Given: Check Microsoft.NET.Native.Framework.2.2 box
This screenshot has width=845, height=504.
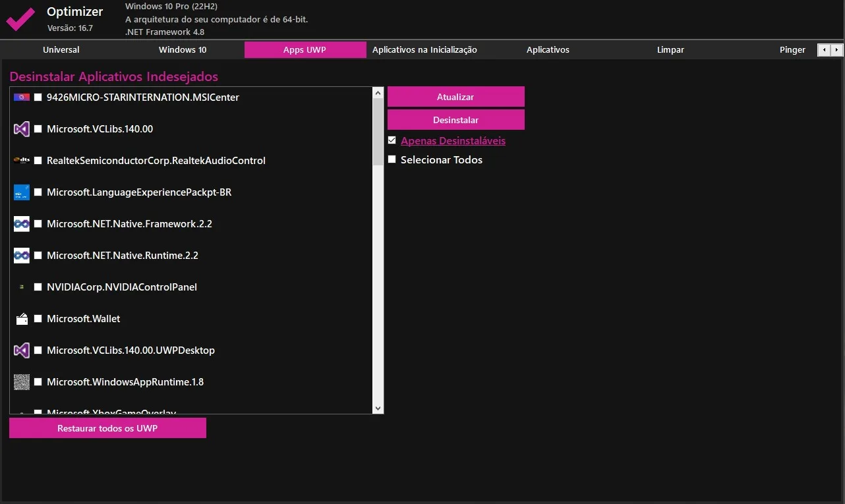Looking at the screenshot, I should [x=38, y=224].
